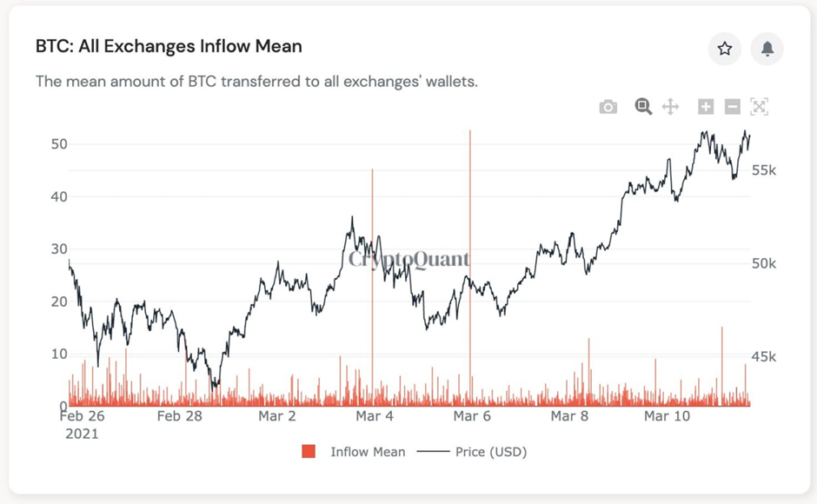Viewport: 817px width, 504px height.
Task: Click the autoscale reset axes icon
Action: tap(759, 107)
